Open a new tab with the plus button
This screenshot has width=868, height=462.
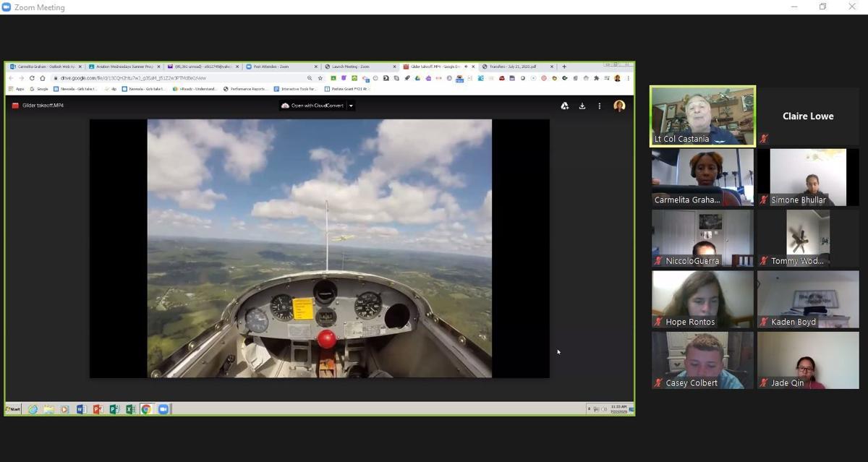tap(564, 67)
